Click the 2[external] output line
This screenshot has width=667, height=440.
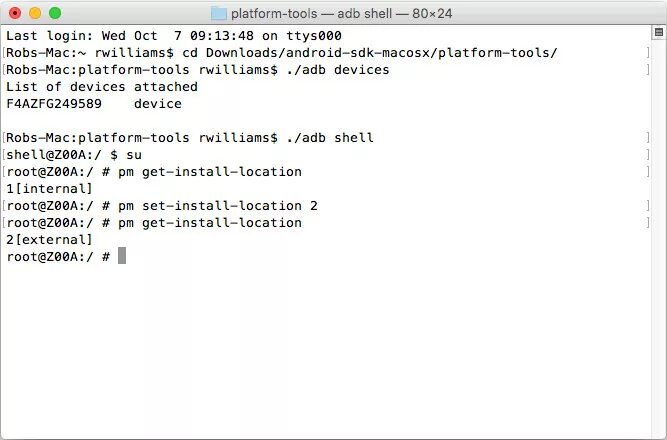tap(49, 240)
